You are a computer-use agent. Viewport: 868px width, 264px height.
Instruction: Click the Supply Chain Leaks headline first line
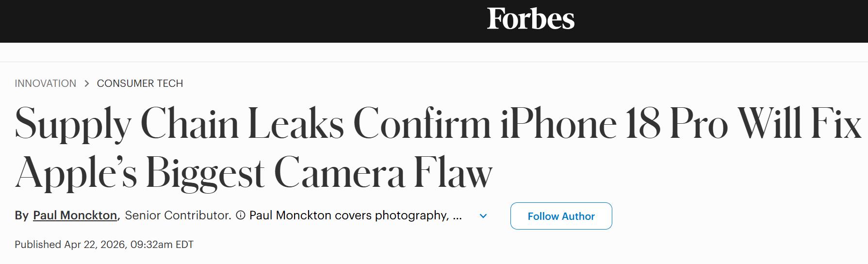[437, 124]
